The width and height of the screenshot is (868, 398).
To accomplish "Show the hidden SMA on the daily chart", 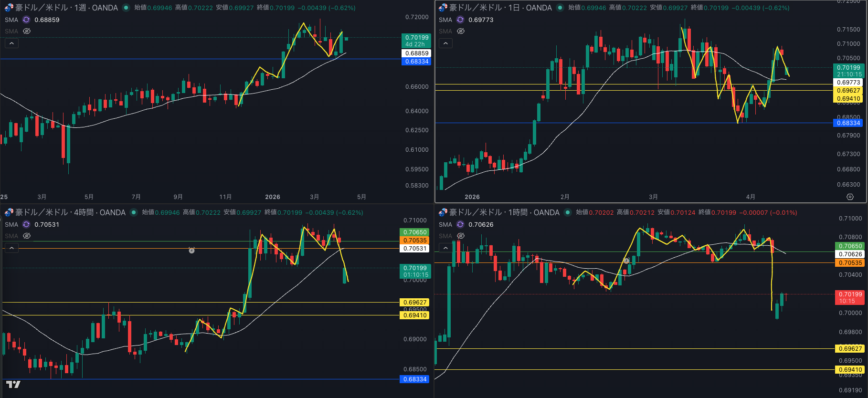I will pos(461,31).
